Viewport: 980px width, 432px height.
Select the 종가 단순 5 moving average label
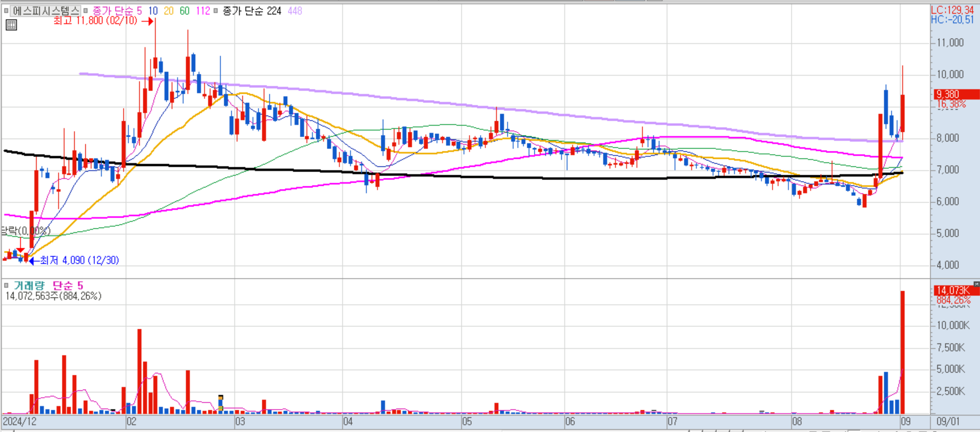tap(117, 11)
